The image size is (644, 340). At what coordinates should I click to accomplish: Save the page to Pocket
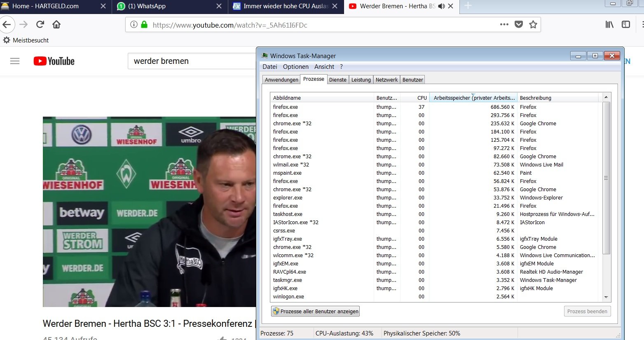[519, 25]
